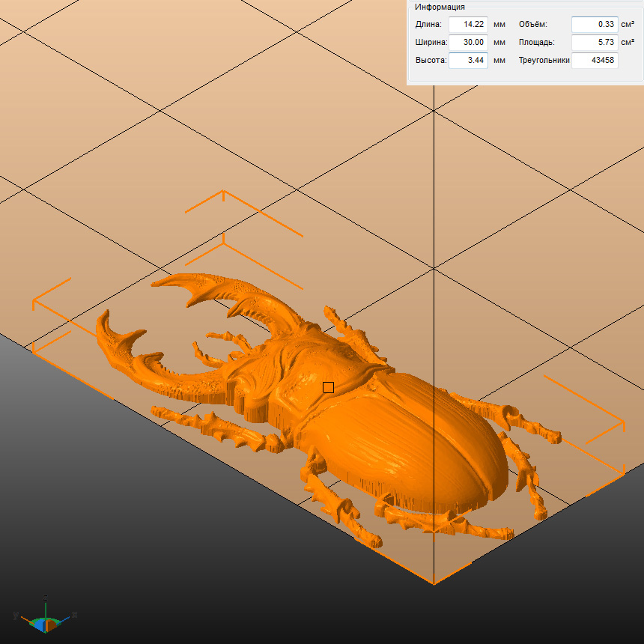This screenshot has height=644, width=644.
Task: Click the Информация panel title
Action: 440,7
